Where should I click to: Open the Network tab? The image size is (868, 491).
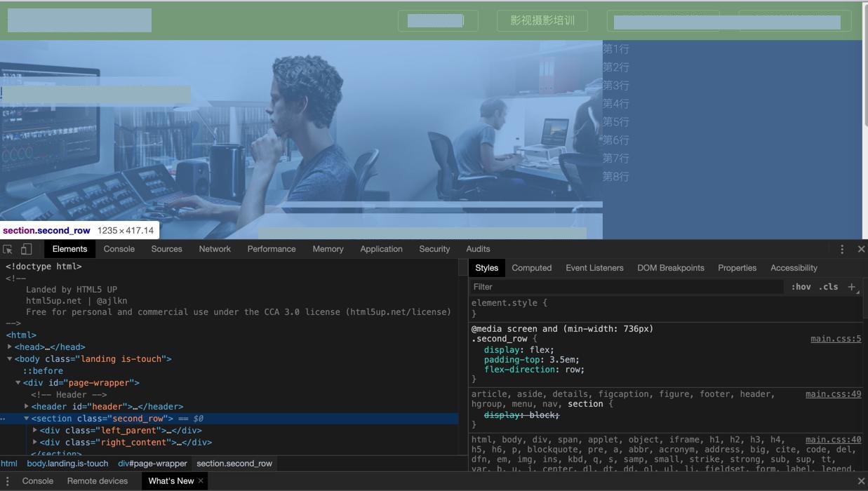[x=215, y=249]
